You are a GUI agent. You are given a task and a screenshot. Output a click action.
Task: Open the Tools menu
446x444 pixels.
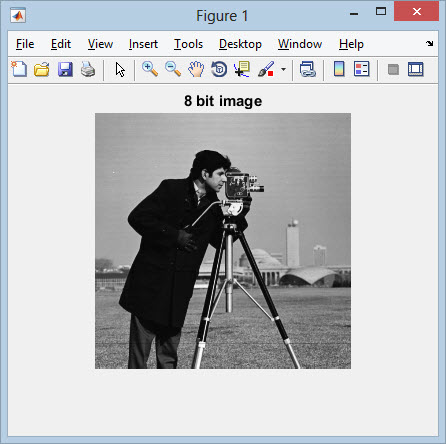click(188, 44)
